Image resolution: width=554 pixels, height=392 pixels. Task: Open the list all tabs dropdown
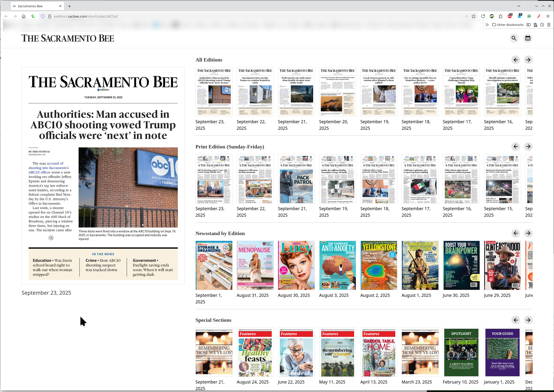click(x=519, y=6)
